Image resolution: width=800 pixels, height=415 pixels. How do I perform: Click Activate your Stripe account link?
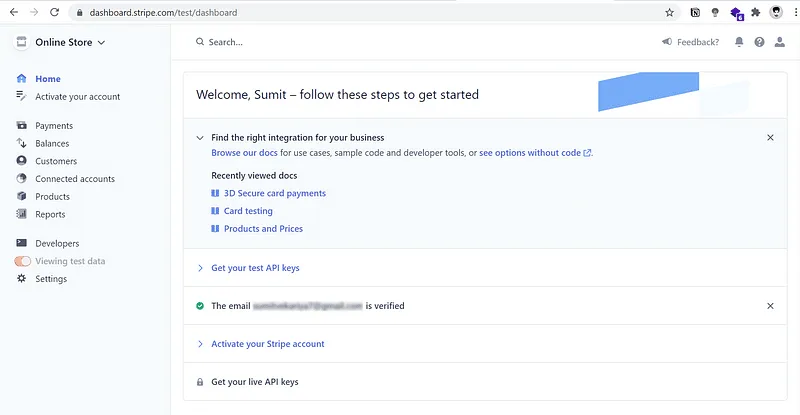coord(268,344)
